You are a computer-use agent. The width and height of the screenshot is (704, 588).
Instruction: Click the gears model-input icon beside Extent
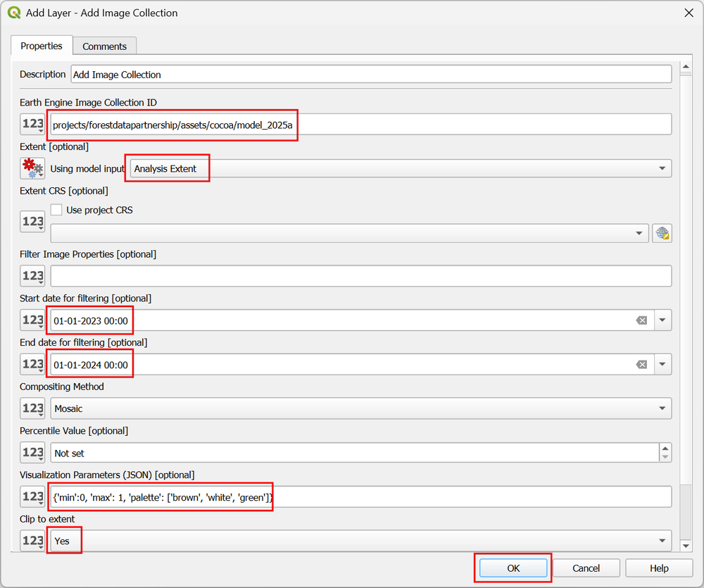pos(32,168)
